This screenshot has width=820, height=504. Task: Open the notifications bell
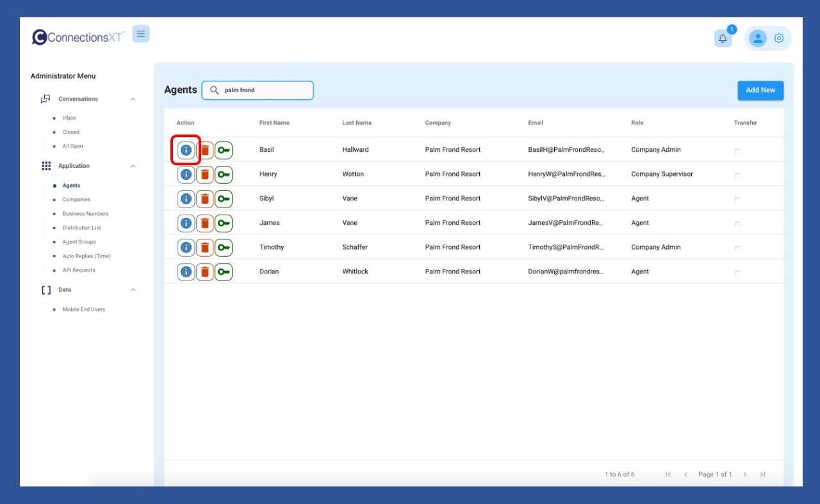pyautogui.click(x=723, y=38)
